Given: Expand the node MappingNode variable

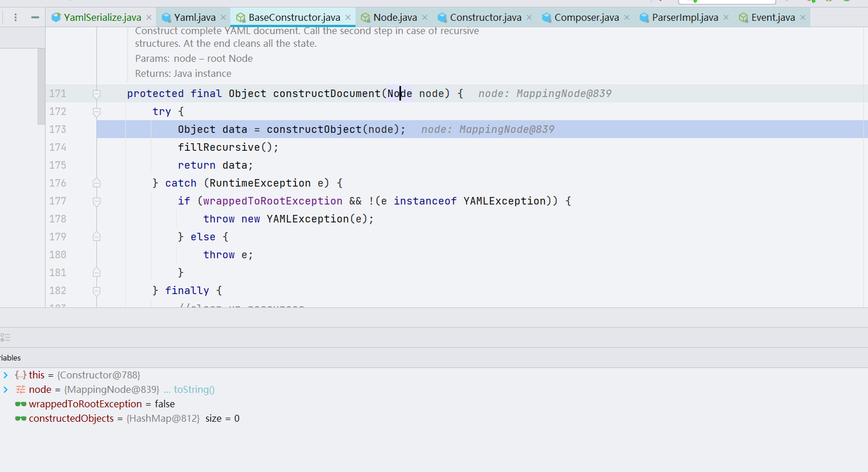Looking at the screenshot, I should [x=6, y=390].
